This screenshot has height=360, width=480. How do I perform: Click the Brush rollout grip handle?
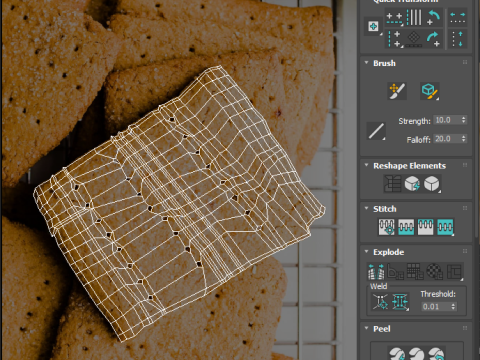pyautogui.click(x=465, y=62)
